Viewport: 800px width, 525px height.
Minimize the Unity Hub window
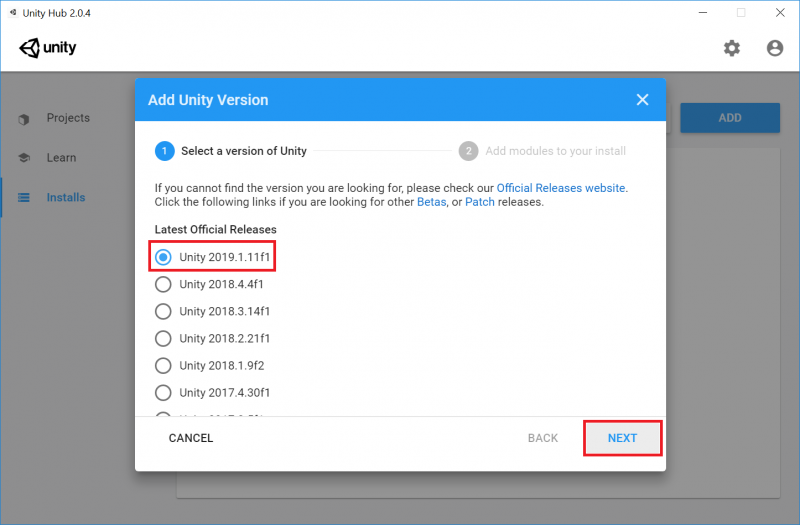click(x=703, y=12)
